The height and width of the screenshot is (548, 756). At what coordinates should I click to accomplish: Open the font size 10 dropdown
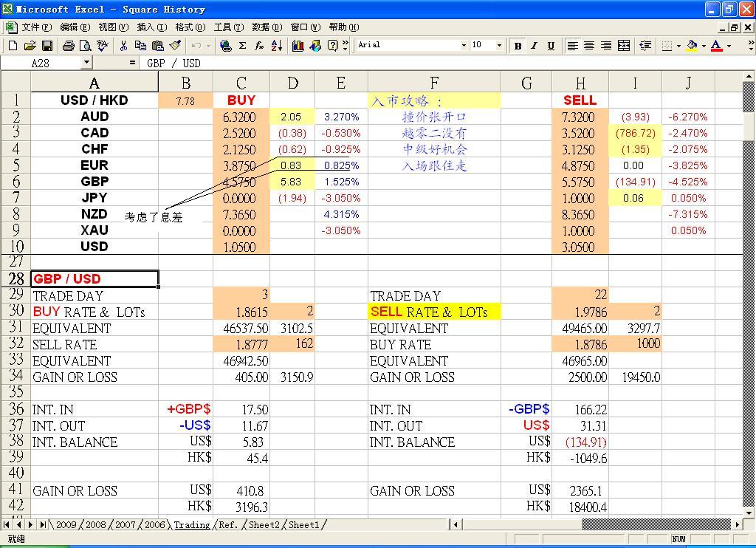point(499,45)
